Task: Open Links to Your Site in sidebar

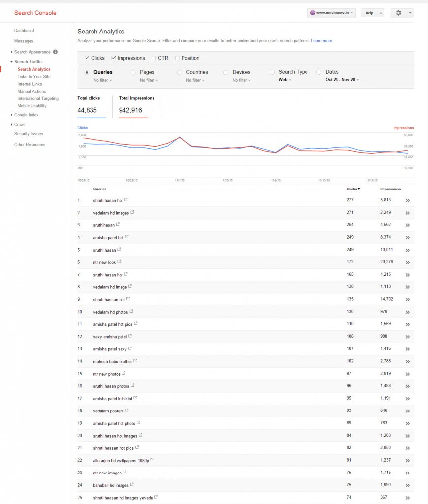Action: point(33,77)
